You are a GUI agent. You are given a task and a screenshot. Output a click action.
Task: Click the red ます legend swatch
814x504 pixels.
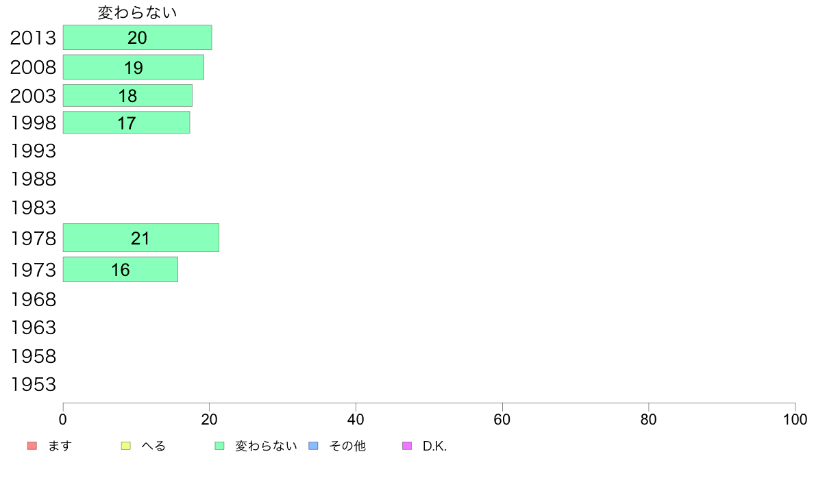(32, 446)
